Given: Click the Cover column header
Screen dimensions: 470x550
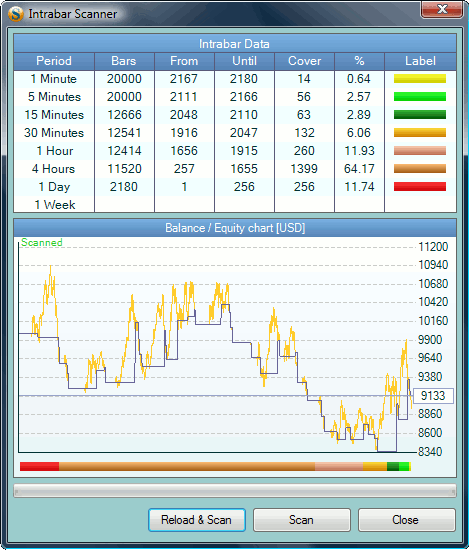Looking at the screenshot, I should 304,61.
